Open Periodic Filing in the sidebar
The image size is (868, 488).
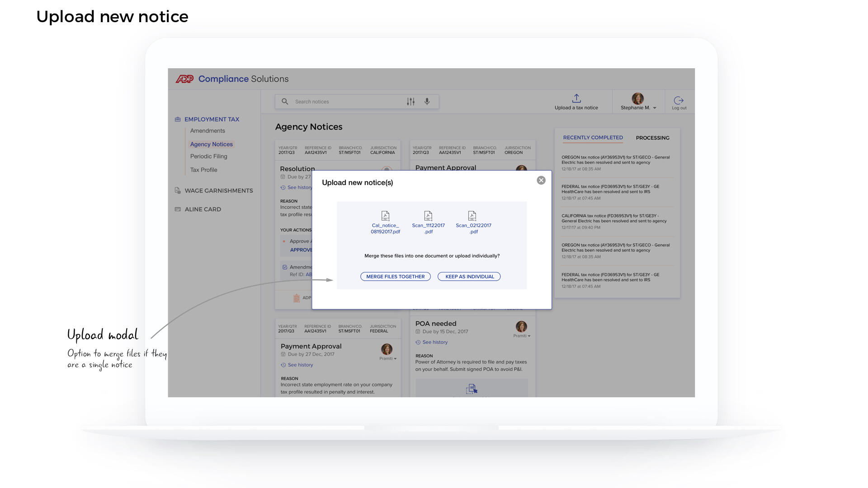(x=208, y=156)
